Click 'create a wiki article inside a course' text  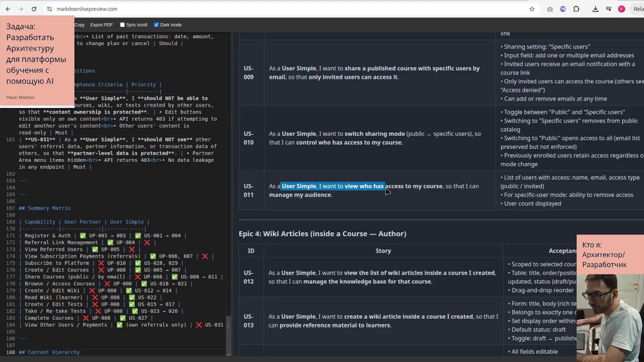pyautogui.click(x=409, y=317)
